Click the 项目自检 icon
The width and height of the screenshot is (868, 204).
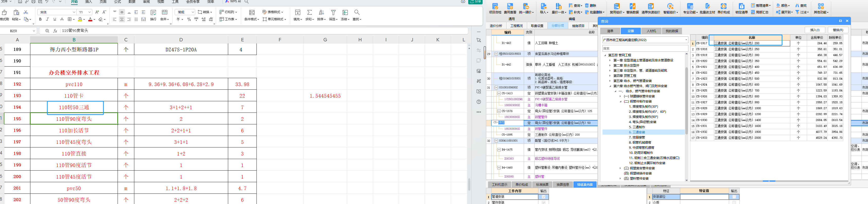coord(495,6)
